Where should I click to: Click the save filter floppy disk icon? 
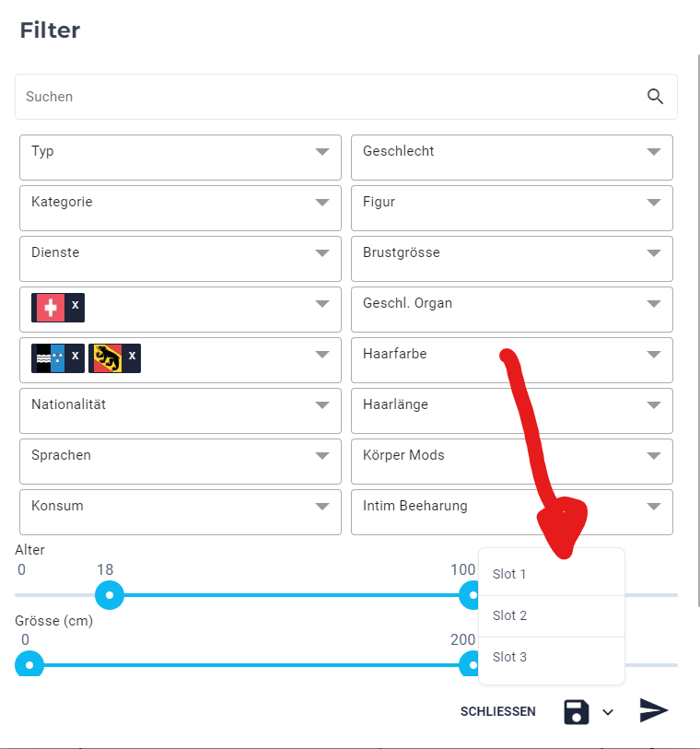(577, 712)
